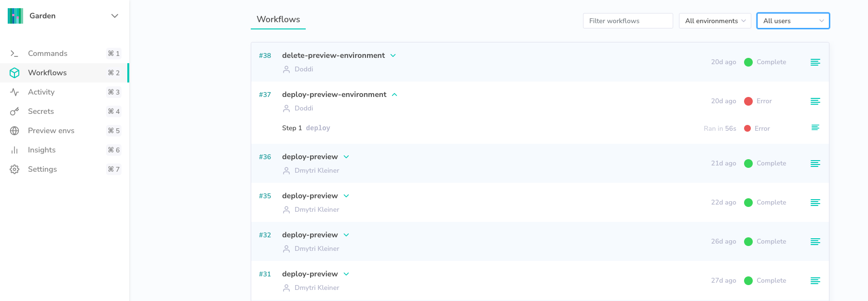Expand the delete-preview-environment workflow chevron
Viewport: 868px width, 301px height.
coord(393,55)
